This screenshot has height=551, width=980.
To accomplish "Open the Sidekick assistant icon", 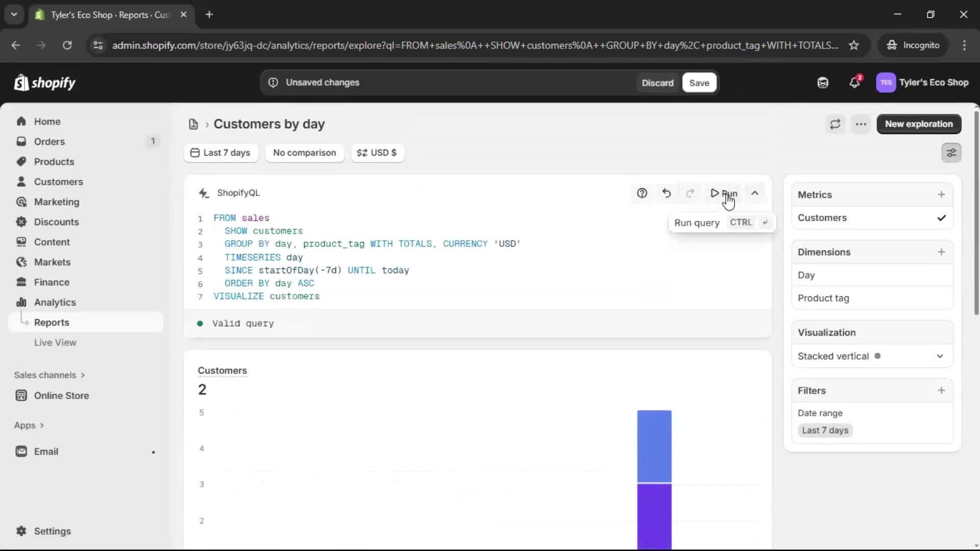I will click(x=823, y=82).
